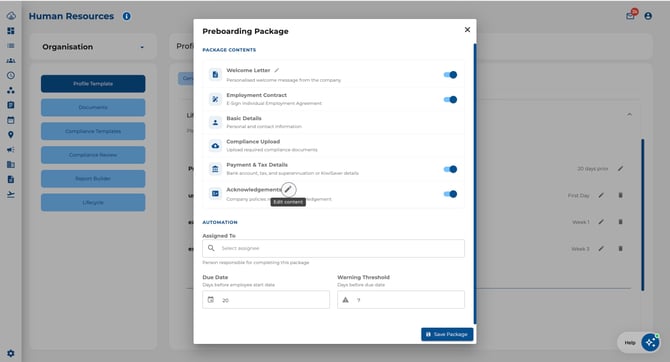Toggle Payment & Tax Details off

(450, 169)
